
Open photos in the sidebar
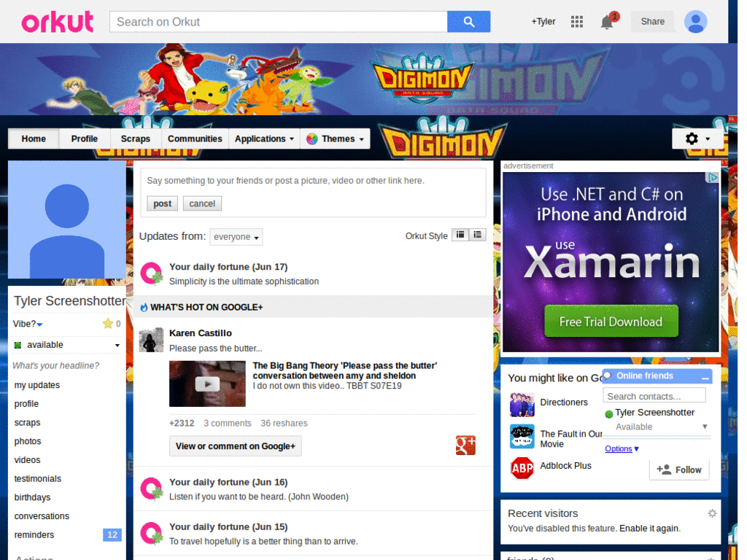28,441
